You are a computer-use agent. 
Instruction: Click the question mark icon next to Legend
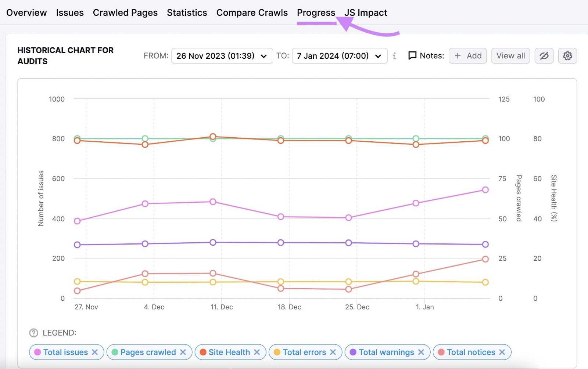[33, 333]
